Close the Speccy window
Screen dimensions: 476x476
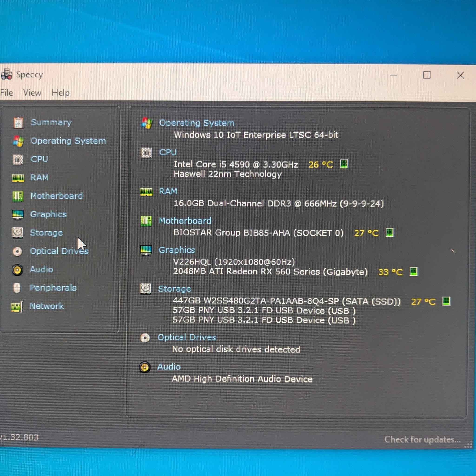(x=460, y=75)
